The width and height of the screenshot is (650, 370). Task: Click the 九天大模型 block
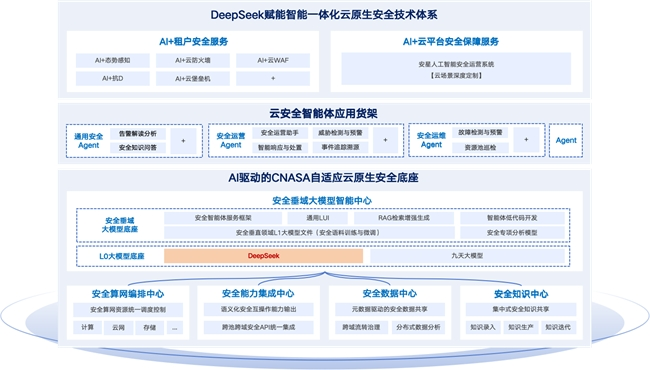(467, 256)
